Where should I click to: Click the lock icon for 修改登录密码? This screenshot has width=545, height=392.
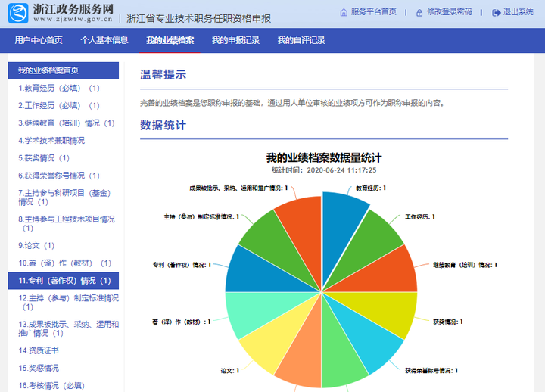click(420, 12)
